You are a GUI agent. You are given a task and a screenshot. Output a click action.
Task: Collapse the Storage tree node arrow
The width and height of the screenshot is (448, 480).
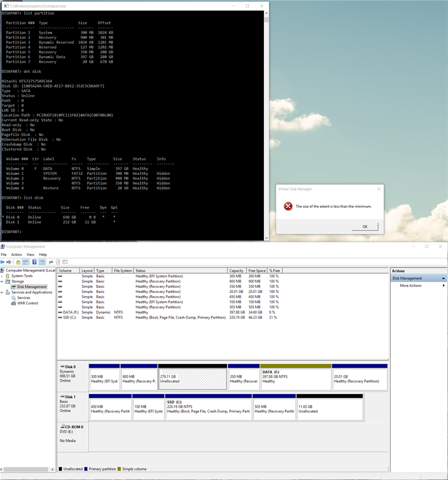[x=2, y=281]
